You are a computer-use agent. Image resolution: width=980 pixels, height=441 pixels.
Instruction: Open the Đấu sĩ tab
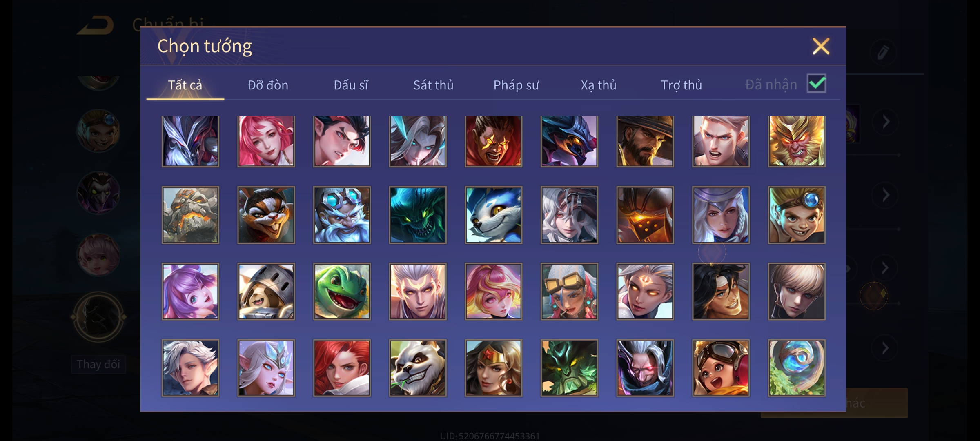[x=351, y=85]
